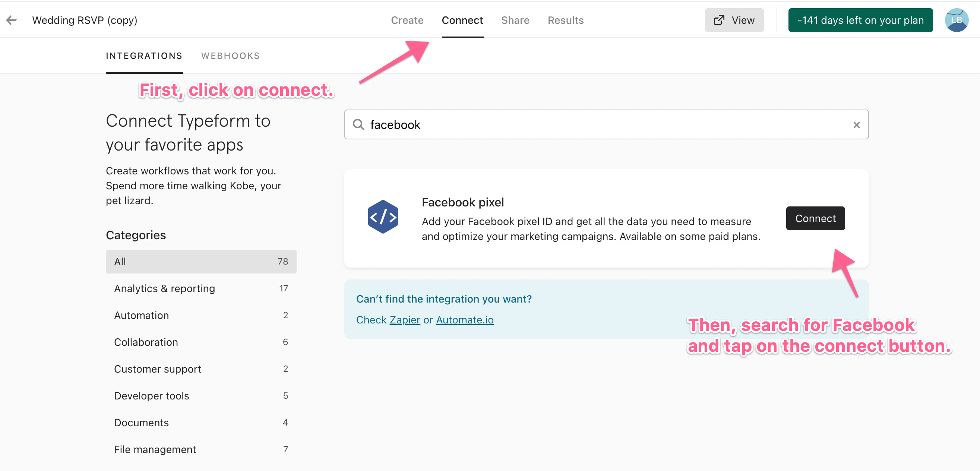Open the Create tab
Image resolution: width=980 pixels, height=471 pixels.
click(x=407, y=20)
